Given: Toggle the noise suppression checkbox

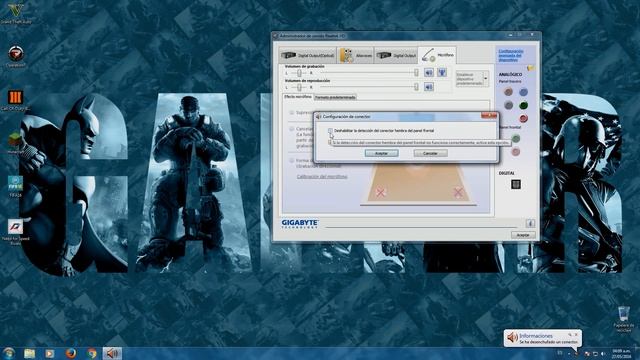Looking at the screenshot, I should click(x=291, y=112).
